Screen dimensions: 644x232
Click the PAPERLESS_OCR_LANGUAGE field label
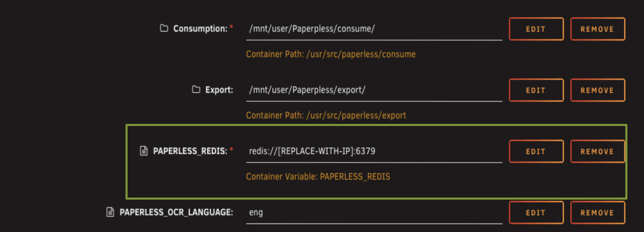click(176, 212)
